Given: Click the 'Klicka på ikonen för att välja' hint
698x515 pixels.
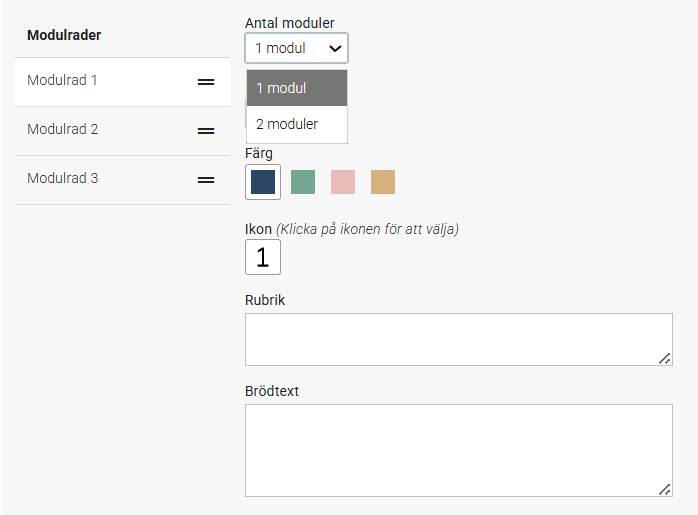Looking at the screenshot, I should (x=367, y=229).
